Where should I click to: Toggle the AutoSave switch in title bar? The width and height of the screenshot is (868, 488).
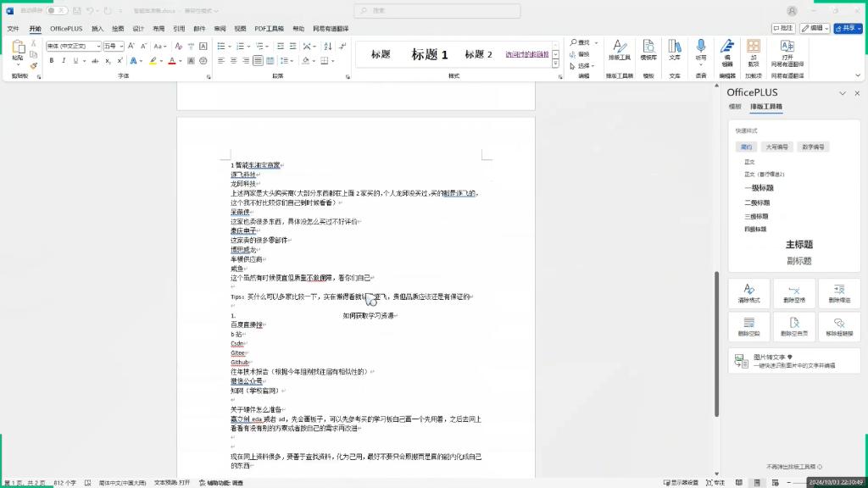pos(57,11)
